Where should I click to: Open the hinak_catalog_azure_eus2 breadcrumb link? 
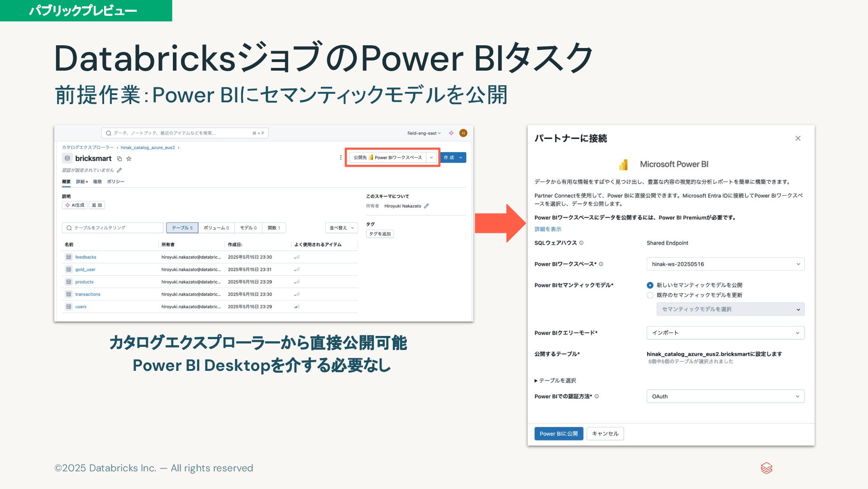click(x=148, y=148)
